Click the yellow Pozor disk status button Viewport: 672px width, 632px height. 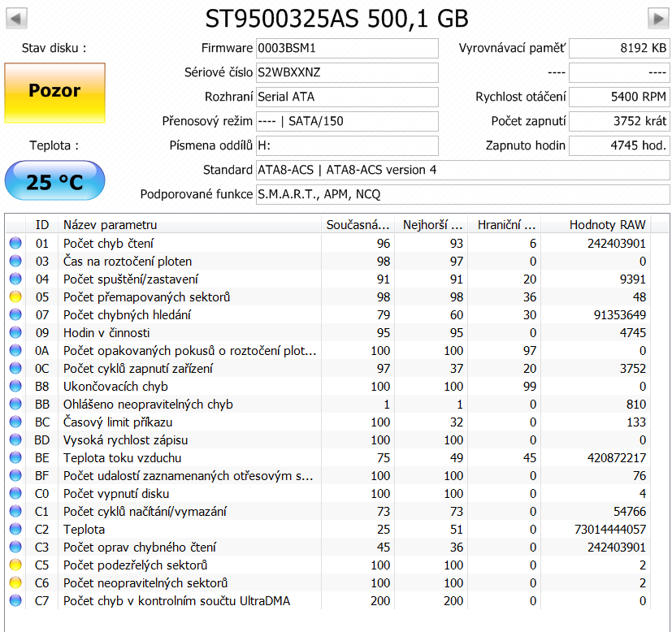55,93
